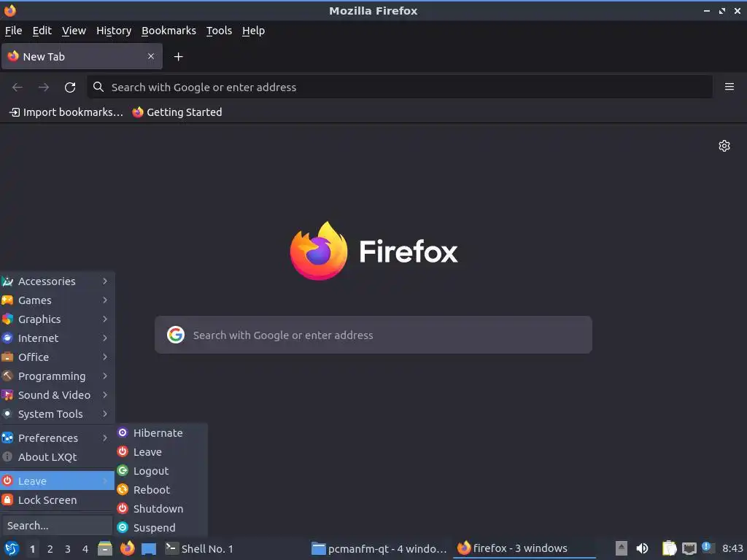This screenshot has width=747, height=560.
Task: Reload the current page
Action: point(70,87)
